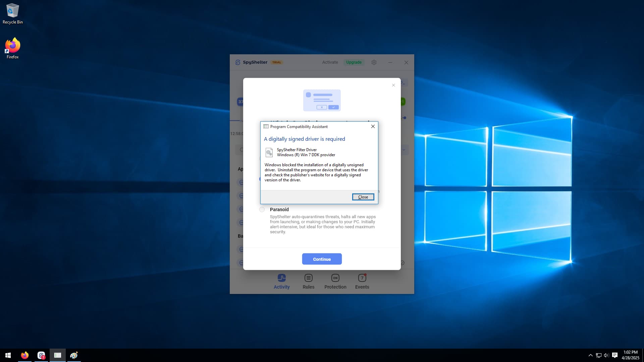
Task: Click 'Windows (R) Win 7 DDK provider' text
Action: (x=306, y=155)
